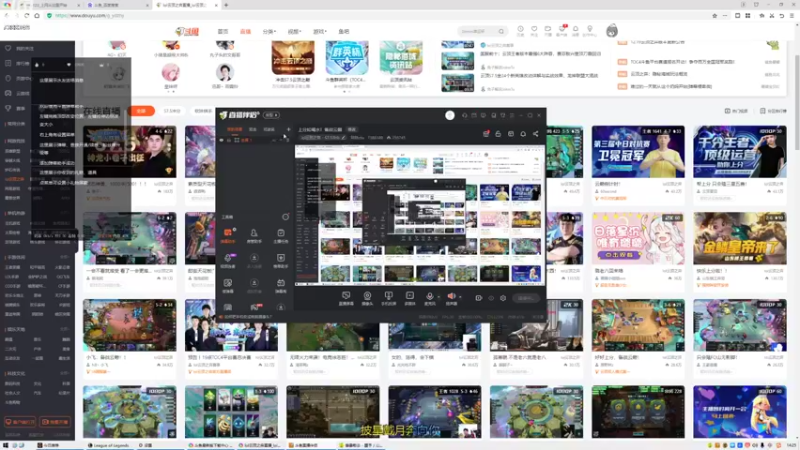Refresh the toolbox panel in streaming tool
This screenshot has height=450, width=800.
pyautogui.click(x=285, y=217)
